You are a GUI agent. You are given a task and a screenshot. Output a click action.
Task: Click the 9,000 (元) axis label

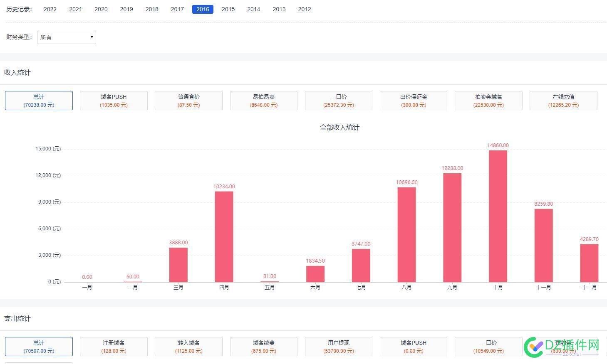tap(50, 202)
